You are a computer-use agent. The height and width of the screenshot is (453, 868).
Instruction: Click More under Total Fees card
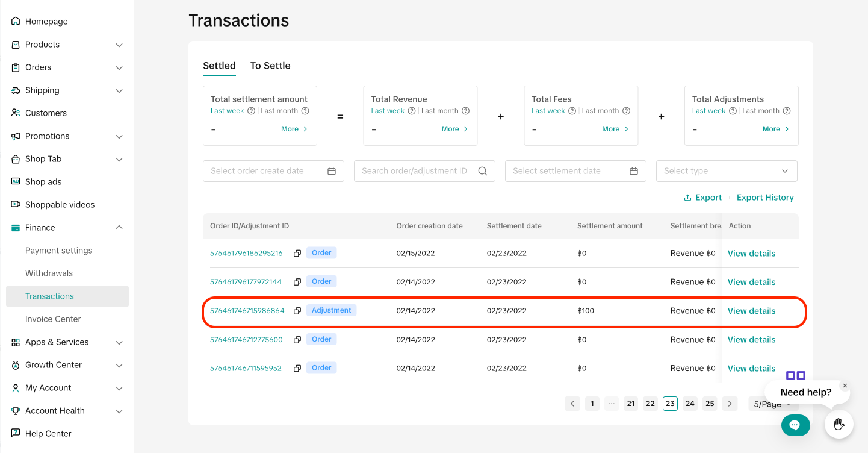pos(615,129)
